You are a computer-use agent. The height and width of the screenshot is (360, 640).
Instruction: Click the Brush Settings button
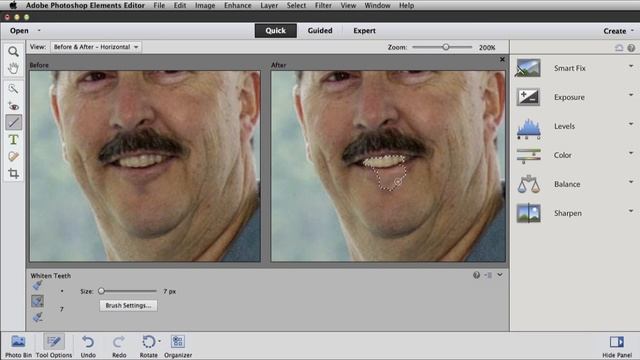coord(128,305)
